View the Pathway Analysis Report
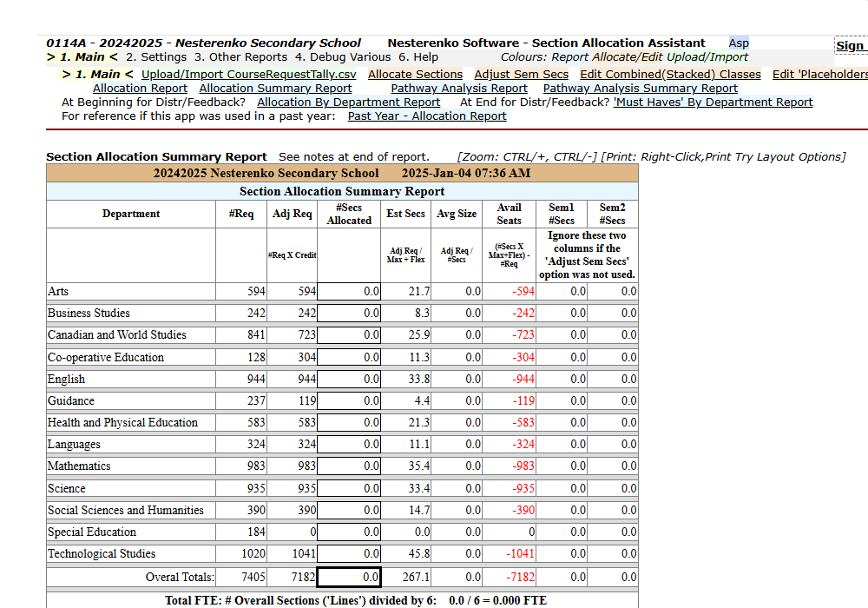This screenshot has height=608, width=868. (458, 89)
